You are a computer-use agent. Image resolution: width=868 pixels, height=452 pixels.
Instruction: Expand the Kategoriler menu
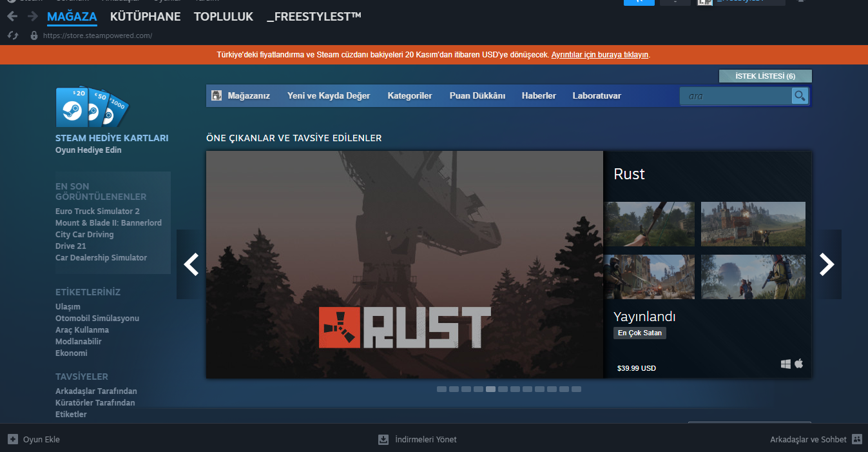point(410,96)
